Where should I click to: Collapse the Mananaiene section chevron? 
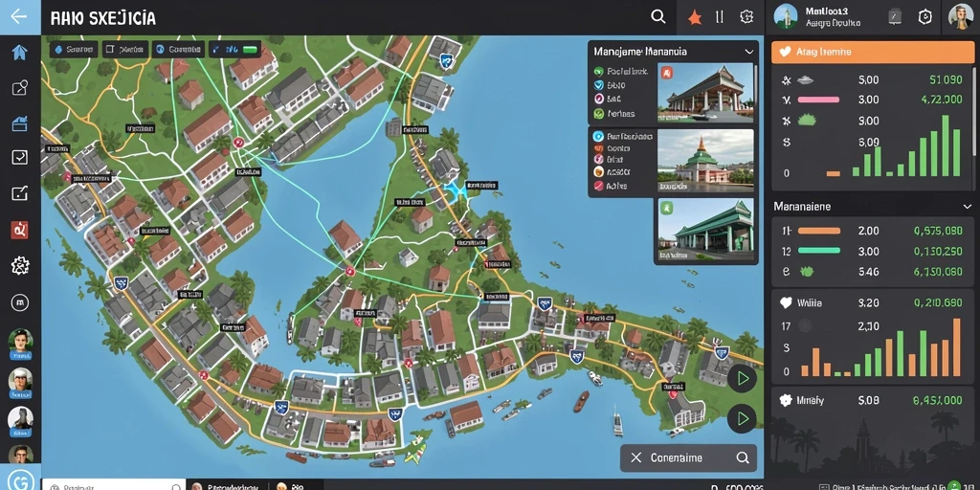[967, 206]
